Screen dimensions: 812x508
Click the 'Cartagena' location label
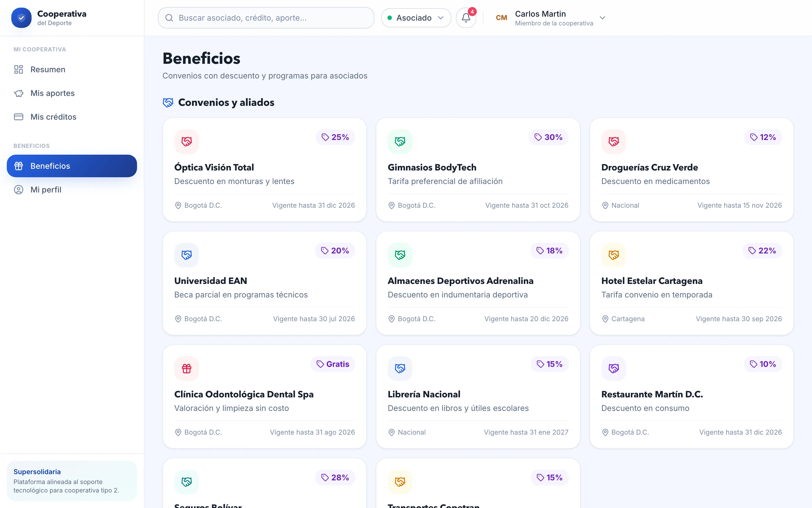628,319
